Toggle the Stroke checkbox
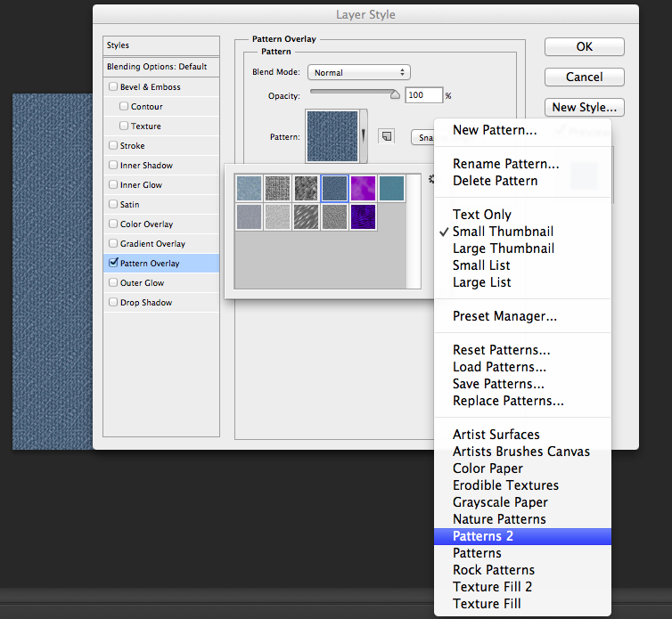This screenshot has width=672, height=619. coord(113,145)
